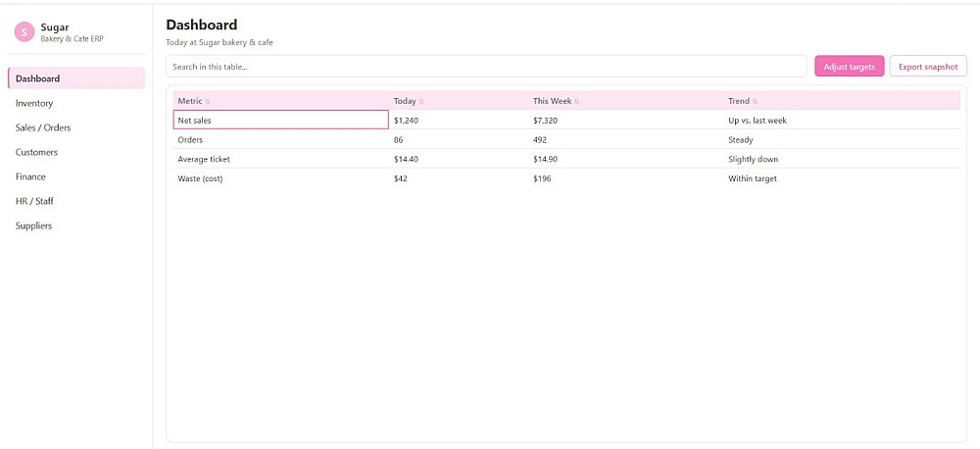
Task: Click the Trend column sort icon
Action: click(755, 101)
